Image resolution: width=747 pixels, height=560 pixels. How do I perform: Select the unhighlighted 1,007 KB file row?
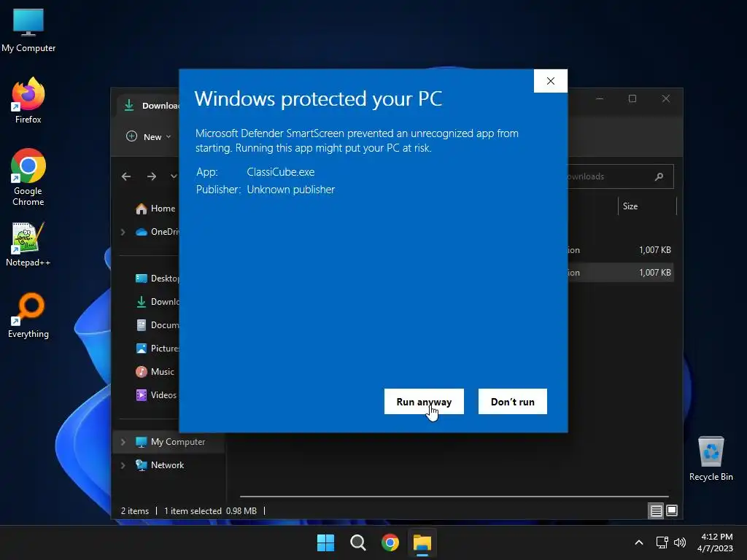click(x=620, y=250)
